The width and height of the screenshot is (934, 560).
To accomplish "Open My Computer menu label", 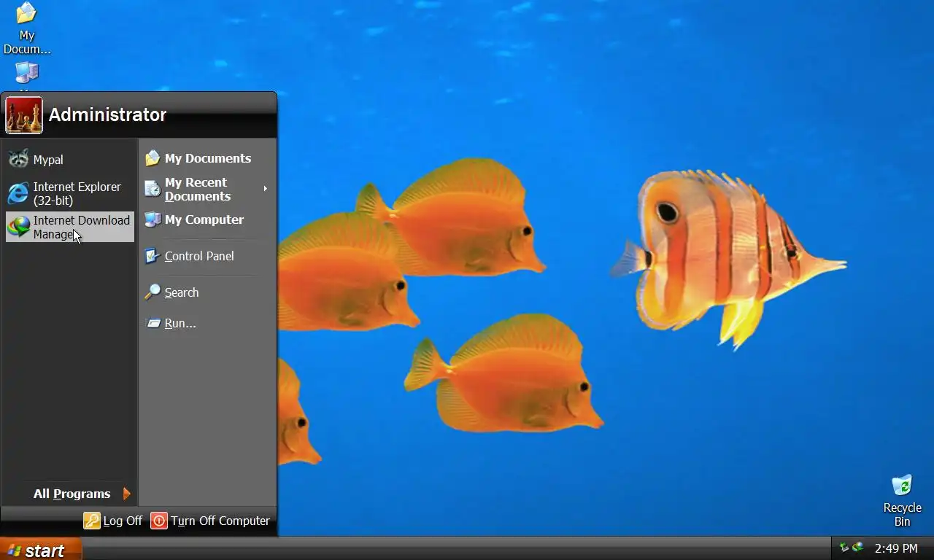I will 204,219.
